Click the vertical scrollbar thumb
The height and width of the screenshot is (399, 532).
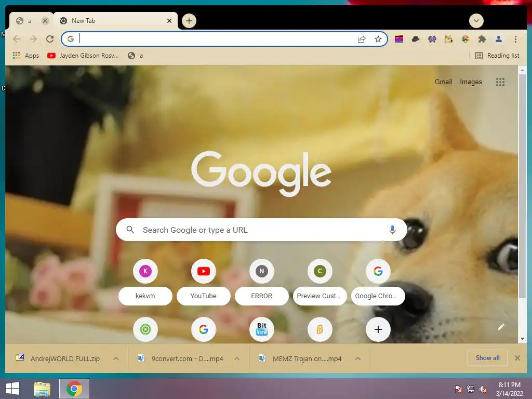522,186
